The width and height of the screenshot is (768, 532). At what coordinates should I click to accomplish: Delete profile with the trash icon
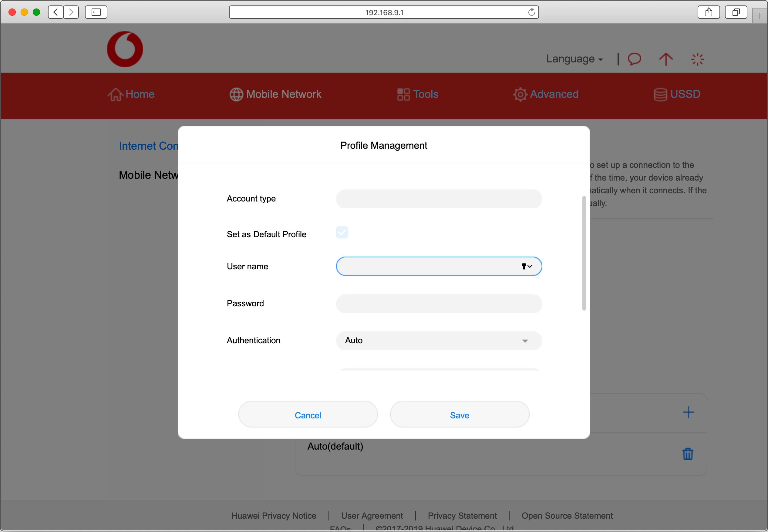[687, 454]
